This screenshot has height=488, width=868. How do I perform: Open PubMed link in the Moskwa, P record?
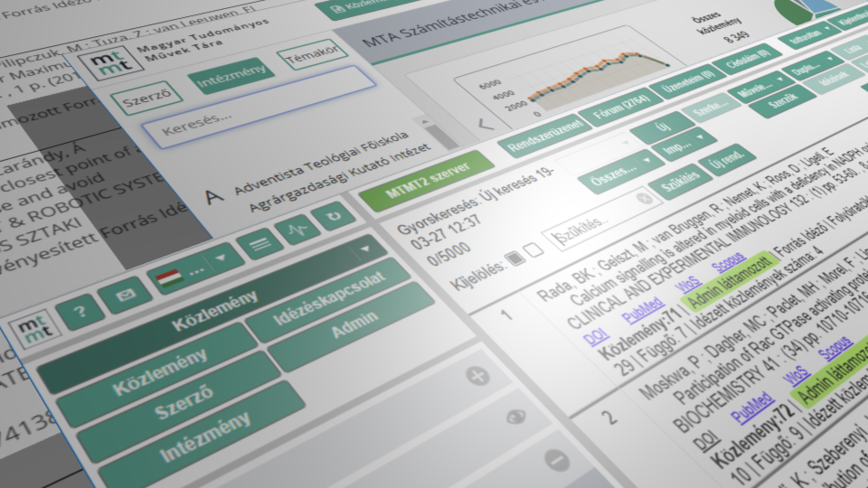751,408
